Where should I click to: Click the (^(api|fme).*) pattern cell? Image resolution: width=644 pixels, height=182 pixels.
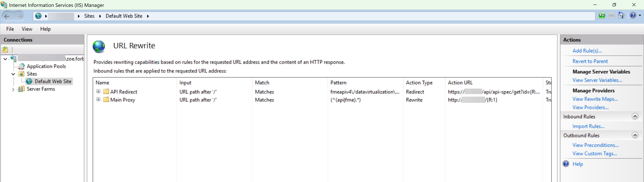pos(346,100)
